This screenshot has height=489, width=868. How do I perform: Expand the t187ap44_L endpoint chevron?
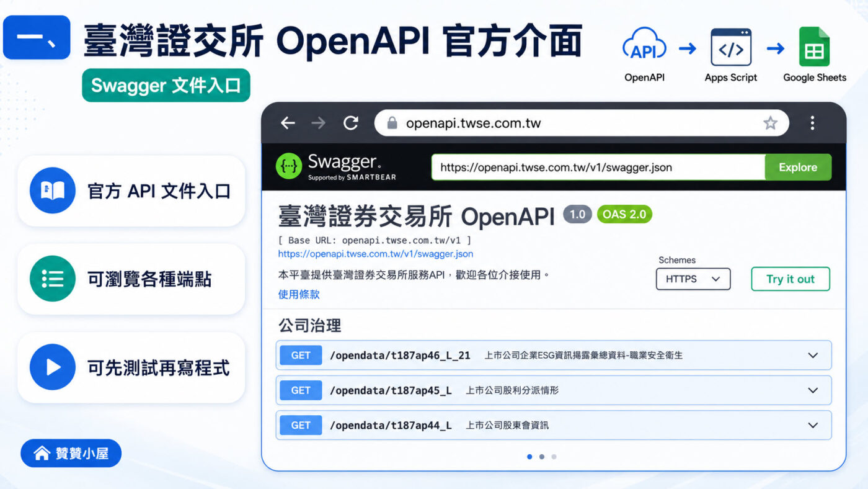(813, 425)
